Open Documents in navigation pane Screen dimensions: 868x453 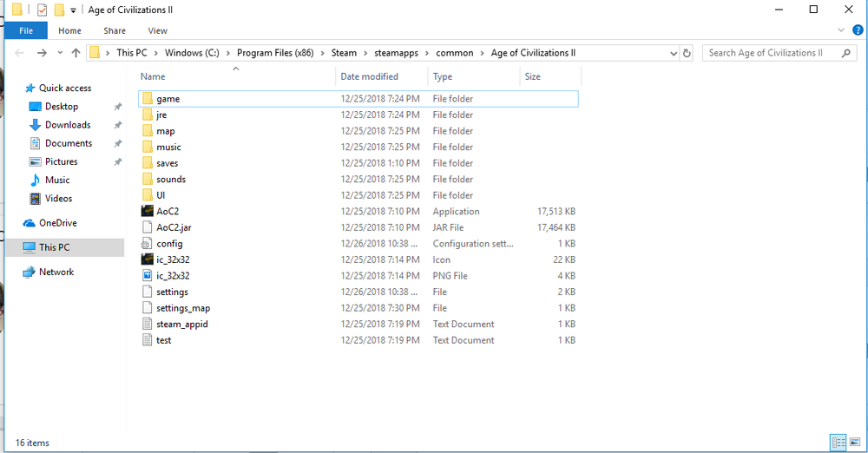[69, 143]
